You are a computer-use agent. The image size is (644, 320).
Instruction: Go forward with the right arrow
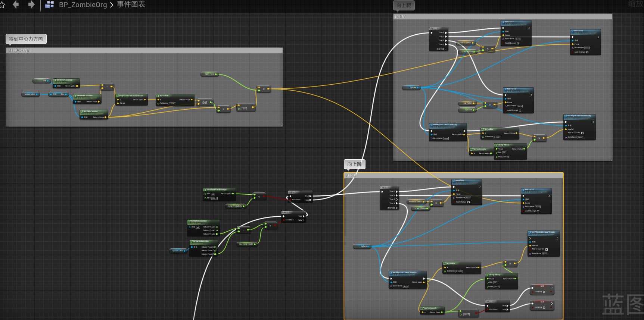click(x=31, y=4)
